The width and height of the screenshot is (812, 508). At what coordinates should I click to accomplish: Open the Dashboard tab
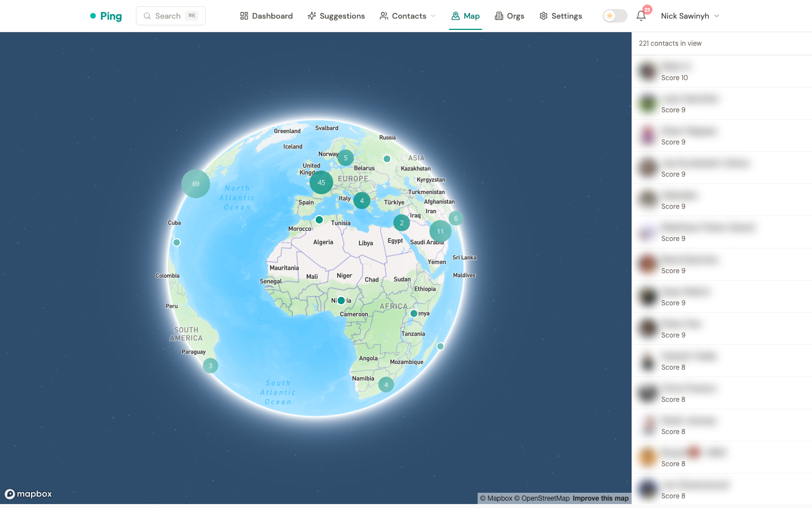tap(266, 16)
